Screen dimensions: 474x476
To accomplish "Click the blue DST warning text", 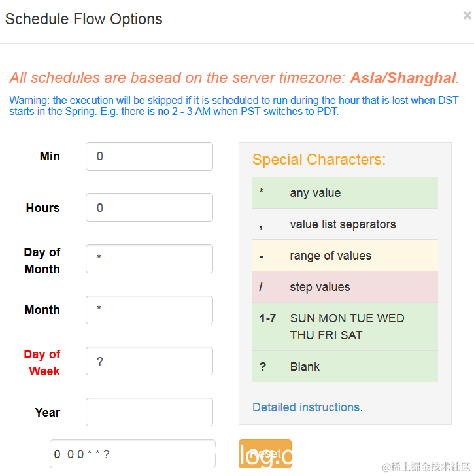I will coord(234,106).
